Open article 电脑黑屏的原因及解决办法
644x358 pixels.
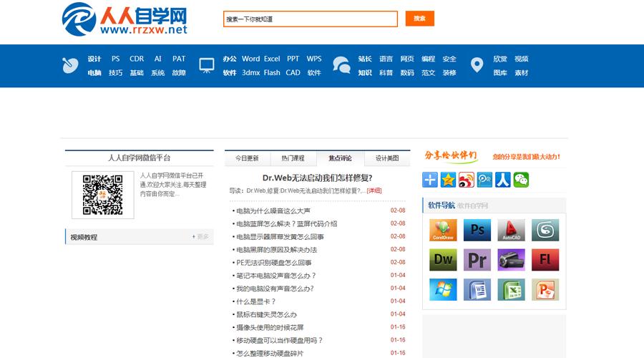[276, 250]
